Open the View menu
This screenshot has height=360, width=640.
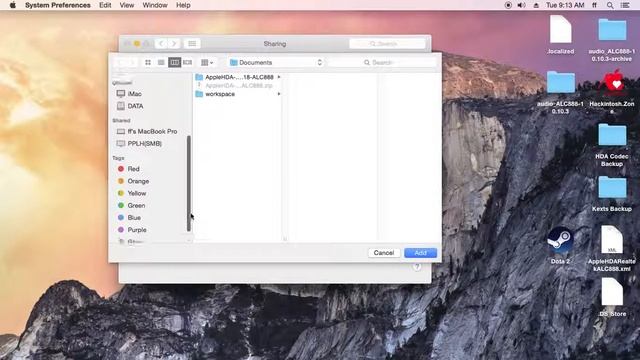[127, 5]
